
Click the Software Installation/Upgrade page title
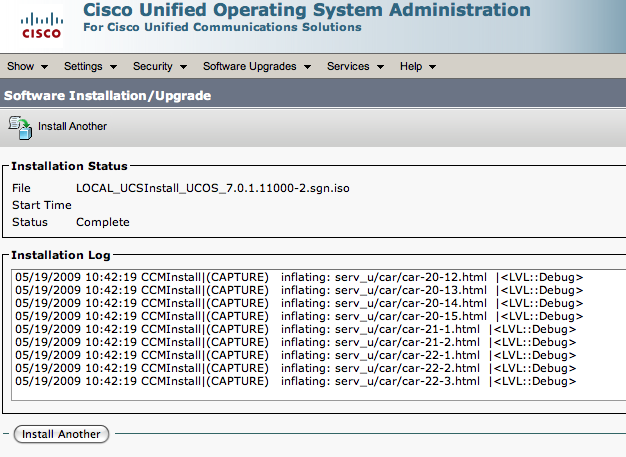point(107,96)
